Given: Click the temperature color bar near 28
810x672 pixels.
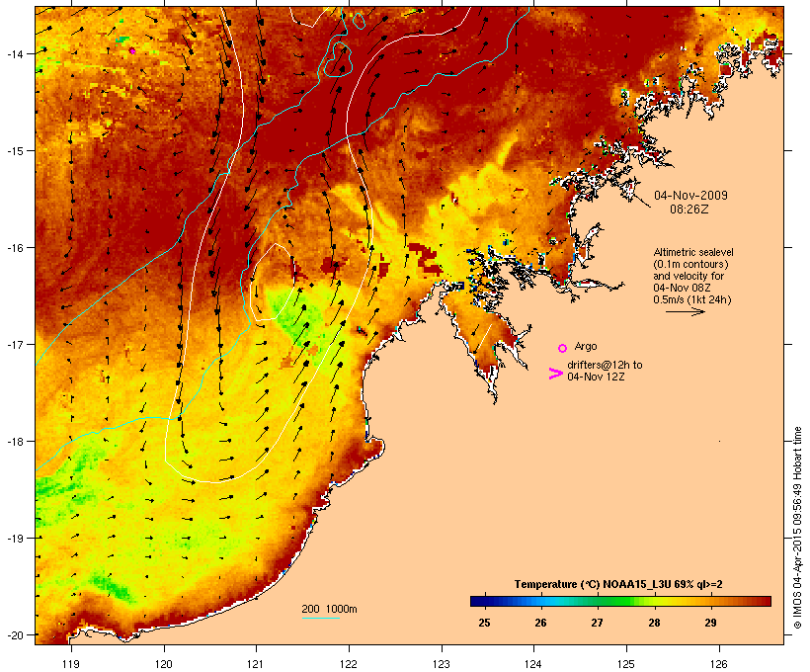Looking at the screenshot, I should tap(655, 601).
